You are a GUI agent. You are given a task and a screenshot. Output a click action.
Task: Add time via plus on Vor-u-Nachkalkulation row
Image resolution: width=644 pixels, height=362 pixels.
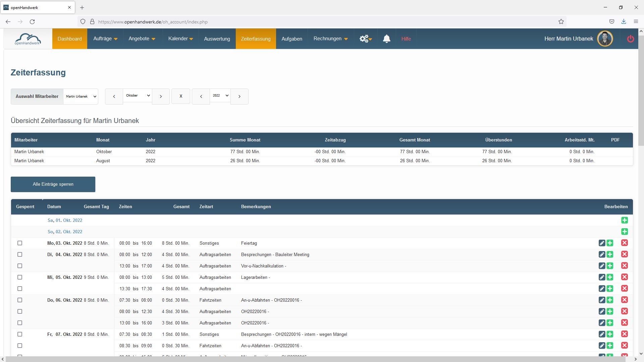click(610, 266)
